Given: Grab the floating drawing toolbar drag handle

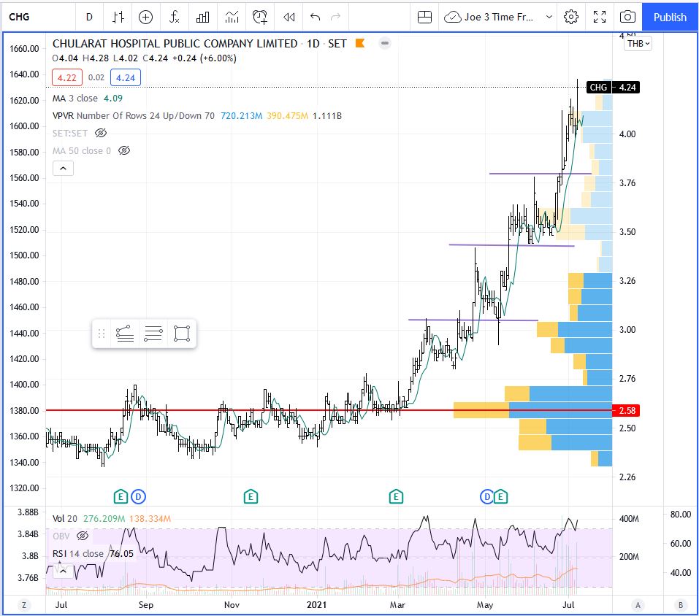Looking at the screenshot, I should point(102,333).
